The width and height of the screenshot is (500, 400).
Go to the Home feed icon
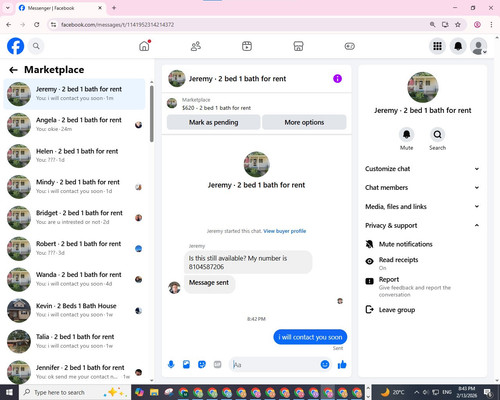click(x=144, y=46)
